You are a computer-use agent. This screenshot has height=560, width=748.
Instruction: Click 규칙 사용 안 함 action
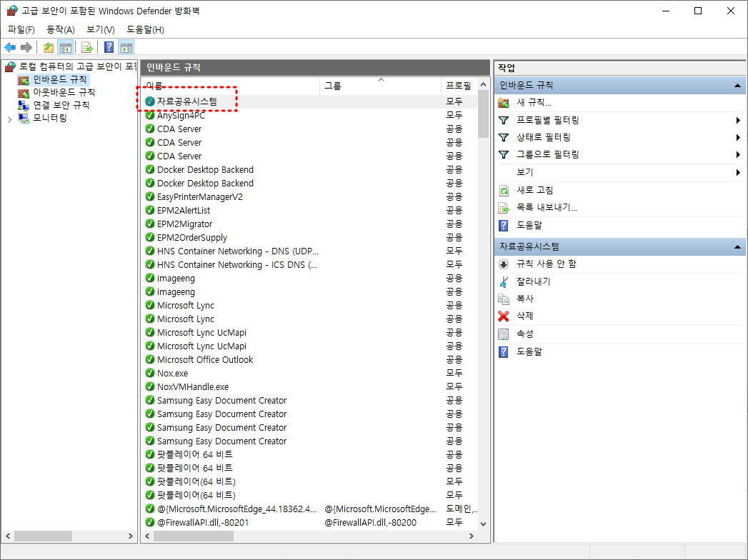coord(547,264)
